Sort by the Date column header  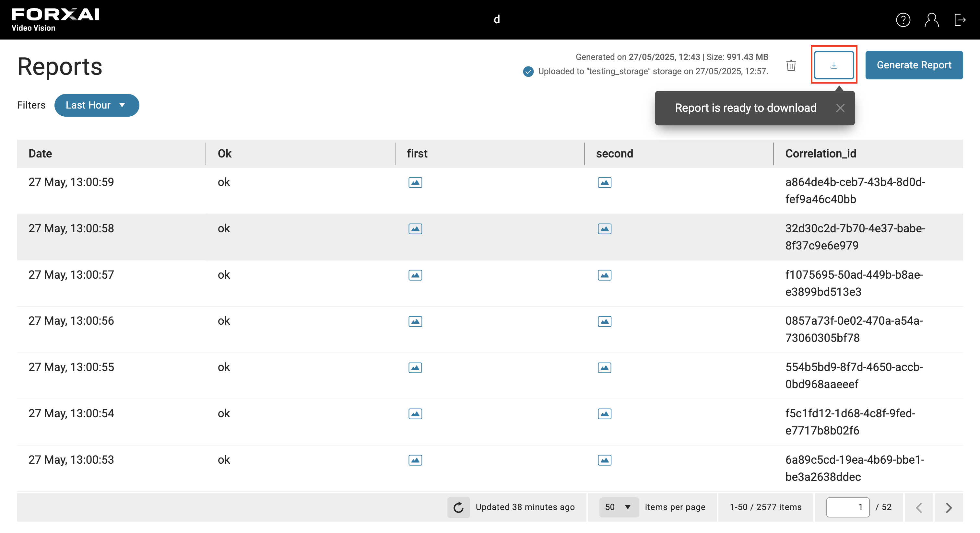pos(40,154)
